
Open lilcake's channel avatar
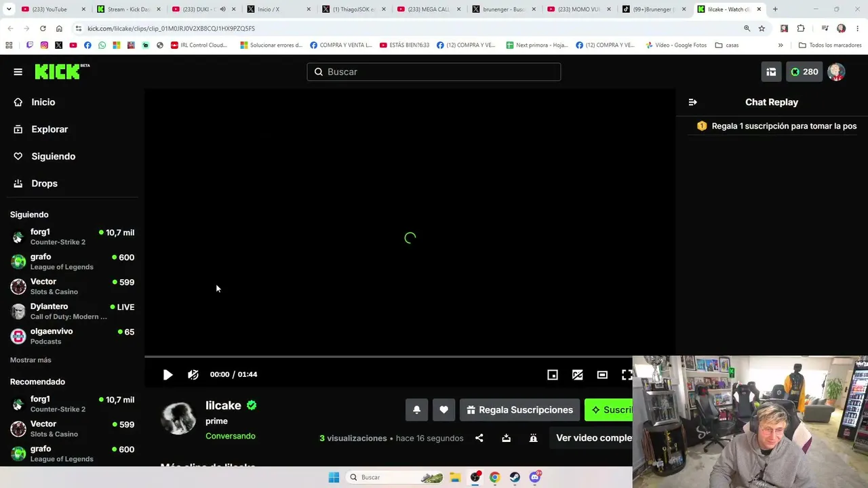coord(178,419)
